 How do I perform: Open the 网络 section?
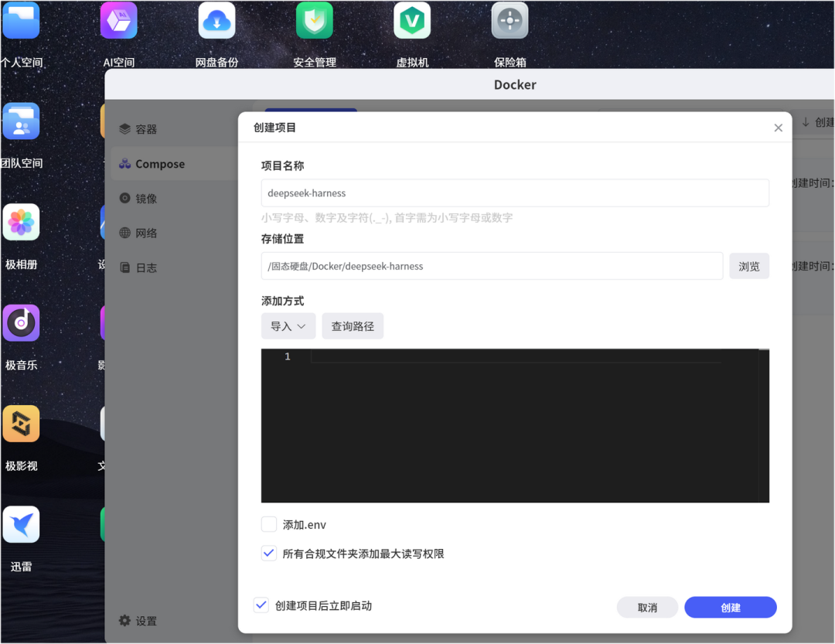175,233
